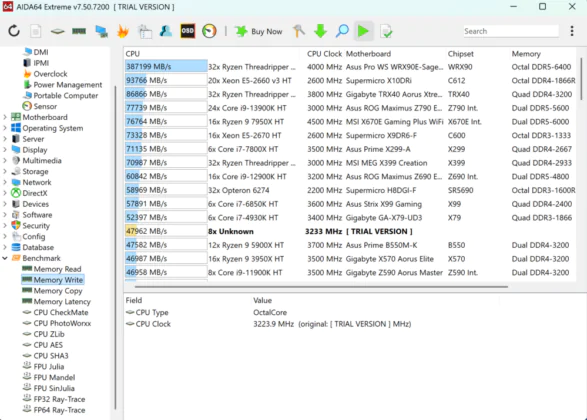Expand the DirectX tree node
Viewport: 587px width, 420px height.
(x=5, y=193)
